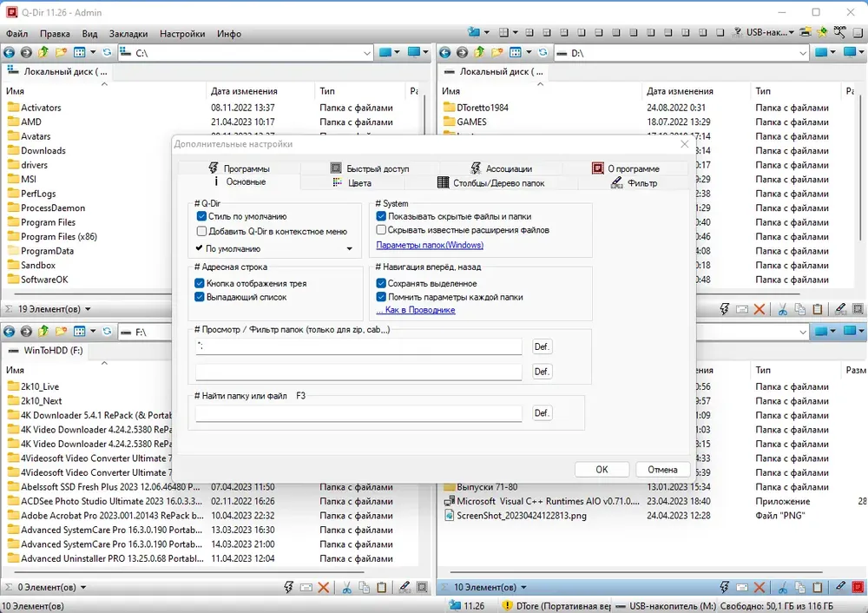Click the back arrow in the C:\ pane

tap(10, 53)
